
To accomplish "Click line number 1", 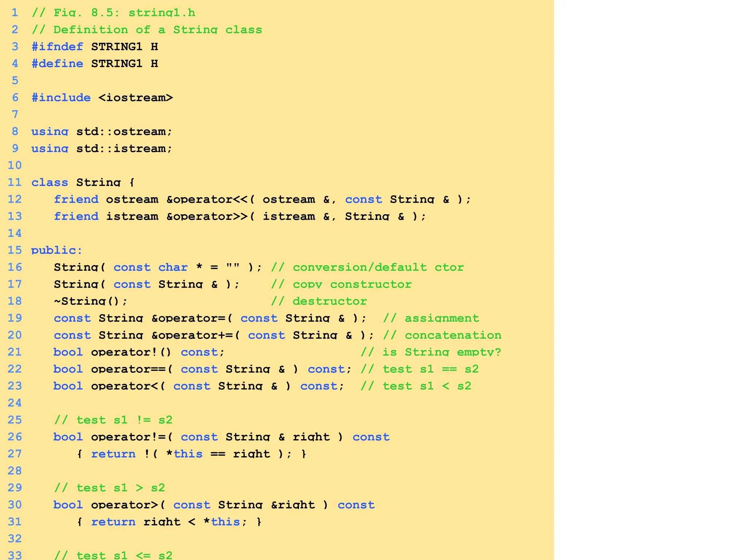I will click(x=15, y=13).
